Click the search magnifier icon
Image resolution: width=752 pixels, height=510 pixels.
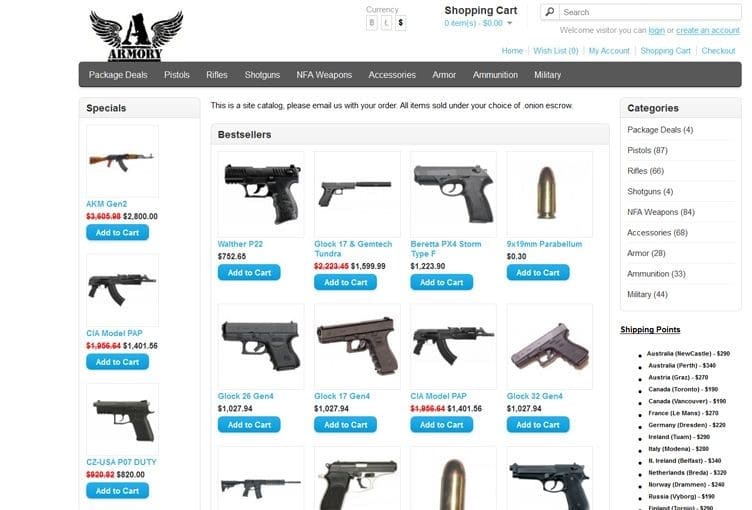click(x=550, y=12)
